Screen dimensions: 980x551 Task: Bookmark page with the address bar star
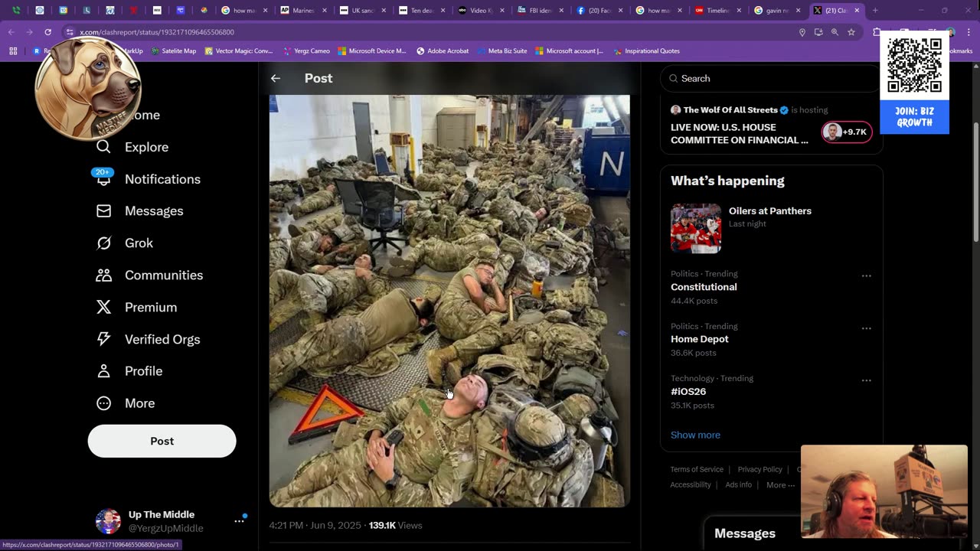[851, 32]
